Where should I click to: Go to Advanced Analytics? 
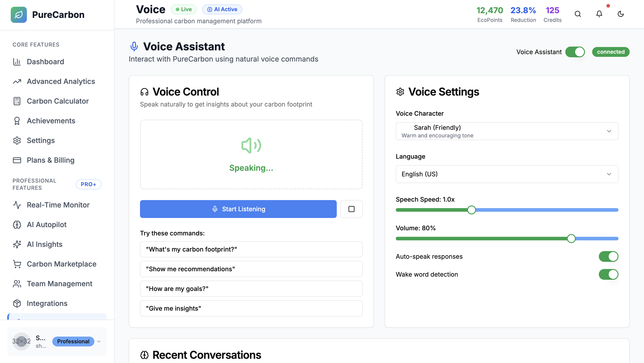(x=61, y=81)
